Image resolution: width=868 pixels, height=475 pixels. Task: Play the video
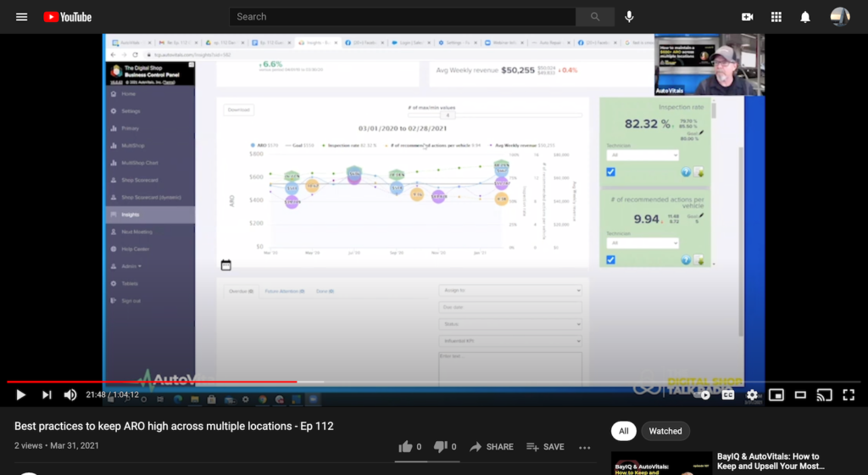pos(20,394)
